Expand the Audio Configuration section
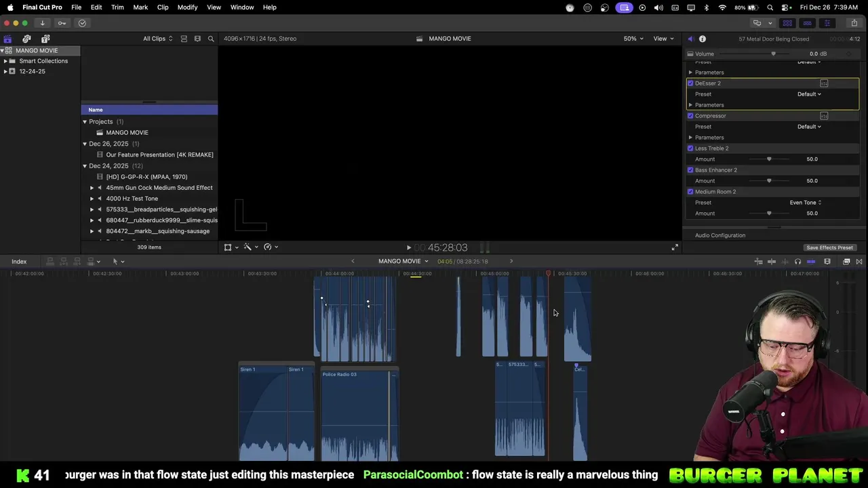 coord(720,236)
